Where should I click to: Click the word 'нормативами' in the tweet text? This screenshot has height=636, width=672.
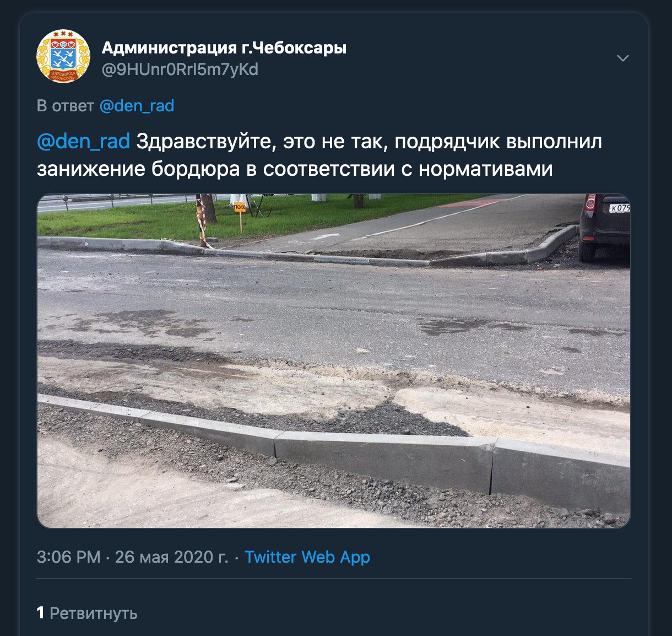tap(486, 169)
